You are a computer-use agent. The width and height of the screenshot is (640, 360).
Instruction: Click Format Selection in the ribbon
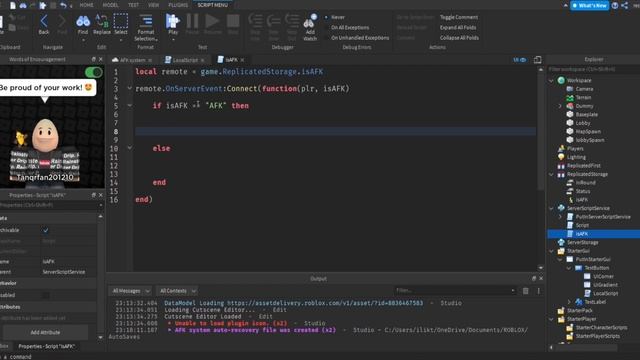click(146, 27)
